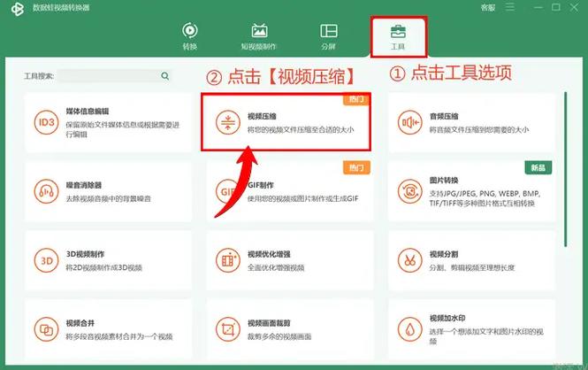The height and width of the screenshot is (370, 588).
Task: Click the search magnifier icon
Action: (165, 76)
